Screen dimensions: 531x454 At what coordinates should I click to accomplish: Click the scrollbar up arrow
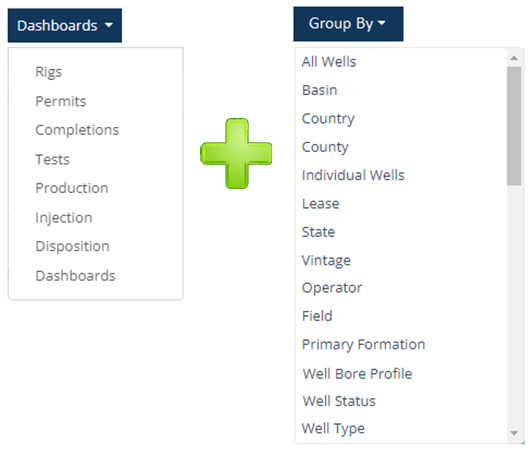tap(514, 58)
